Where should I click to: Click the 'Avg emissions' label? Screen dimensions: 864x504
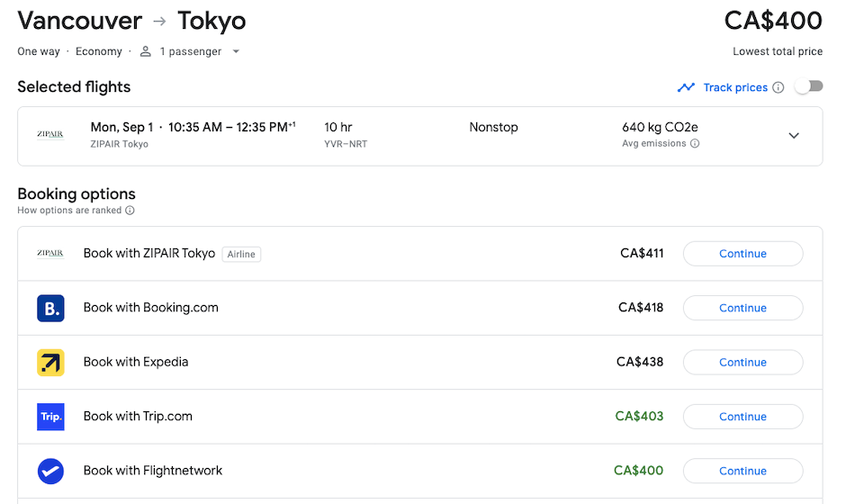[x=654, y=144]
